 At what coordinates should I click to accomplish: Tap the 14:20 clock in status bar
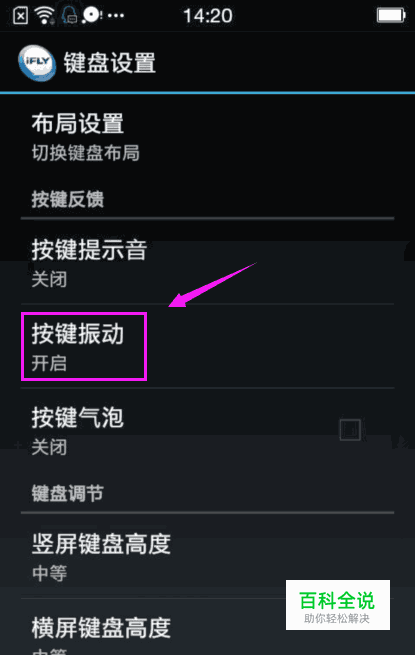[208, 16]
